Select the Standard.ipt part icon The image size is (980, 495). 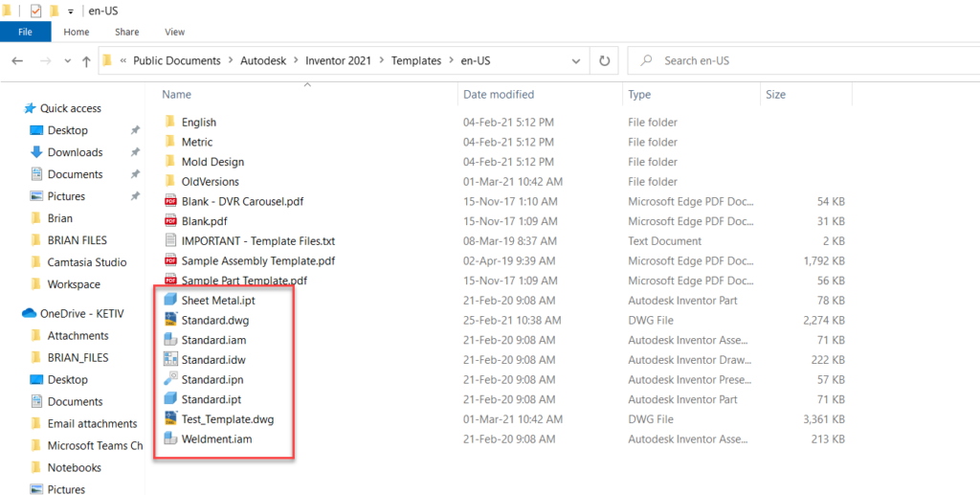pyautogui.click(x=170, y=398)
